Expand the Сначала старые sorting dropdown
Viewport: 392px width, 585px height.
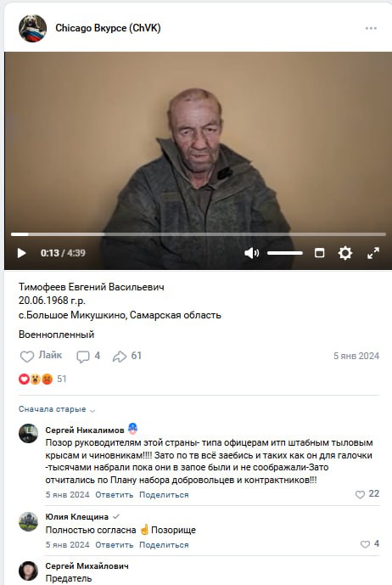(x=57, y=409)
